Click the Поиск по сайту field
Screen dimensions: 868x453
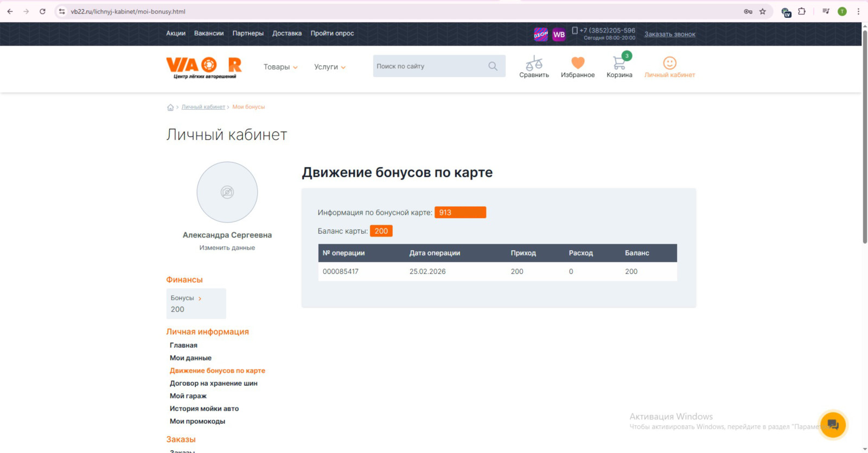(429, 66)
